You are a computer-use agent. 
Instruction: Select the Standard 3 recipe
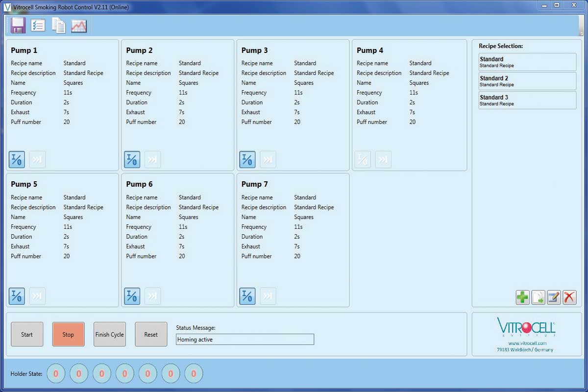(x=527, y=100)
